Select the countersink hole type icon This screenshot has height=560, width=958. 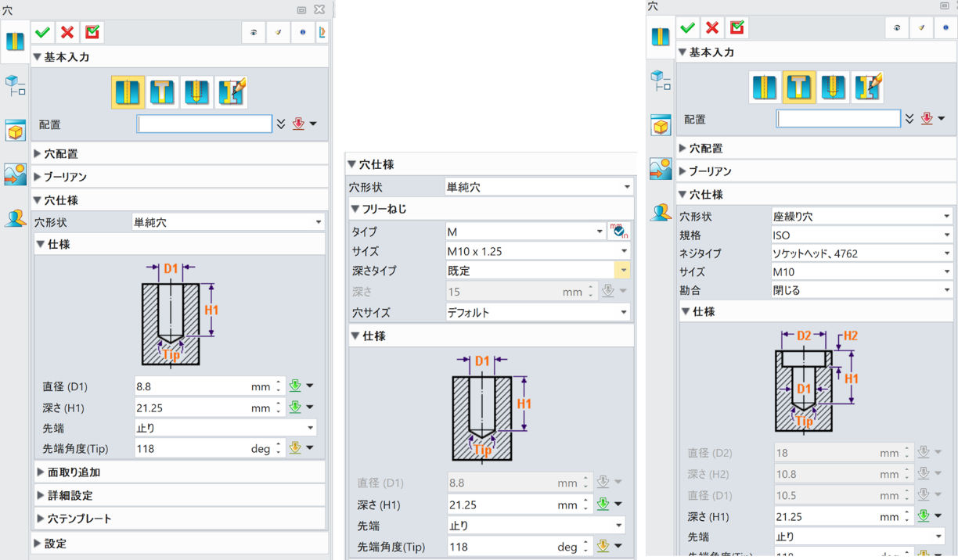click(196, 92)
